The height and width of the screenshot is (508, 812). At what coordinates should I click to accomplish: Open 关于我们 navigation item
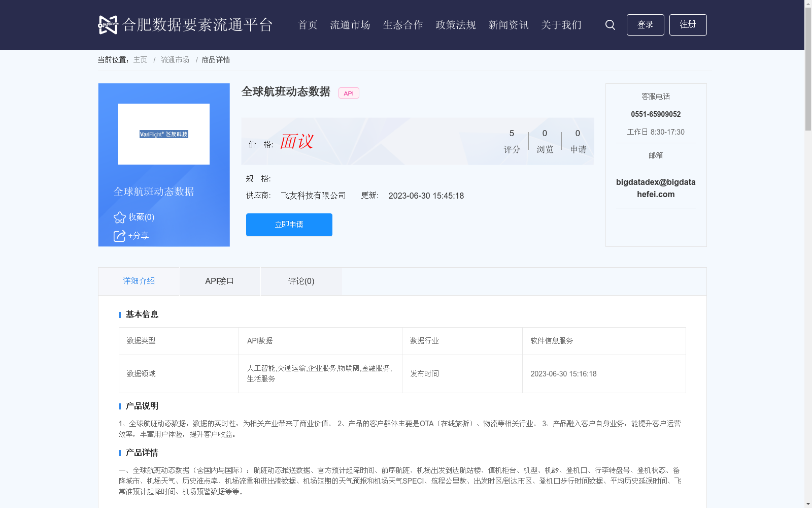(x=561, y=25)
